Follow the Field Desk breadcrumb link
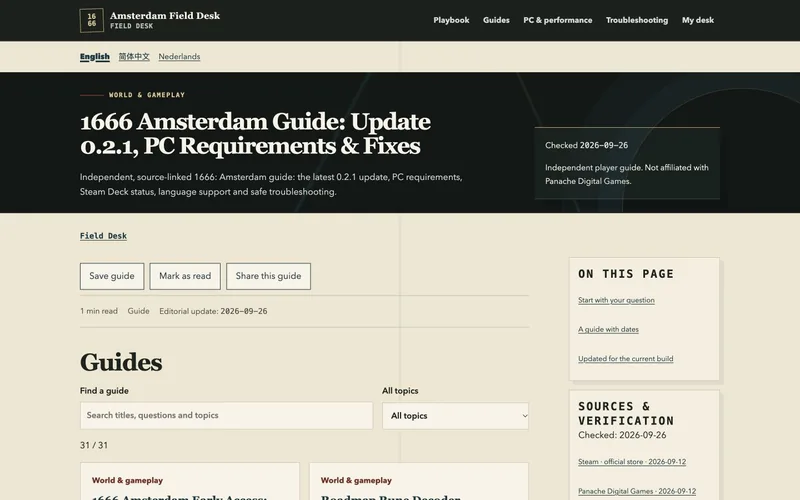The width and height of the screenshot is (800, 500). (x=103, y=236)
